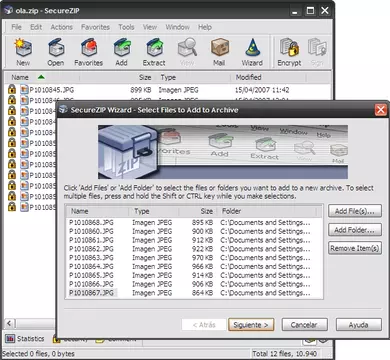
Task: Sort main archive list by Size column
Action: pyautogui.click(x=117, y=78)
